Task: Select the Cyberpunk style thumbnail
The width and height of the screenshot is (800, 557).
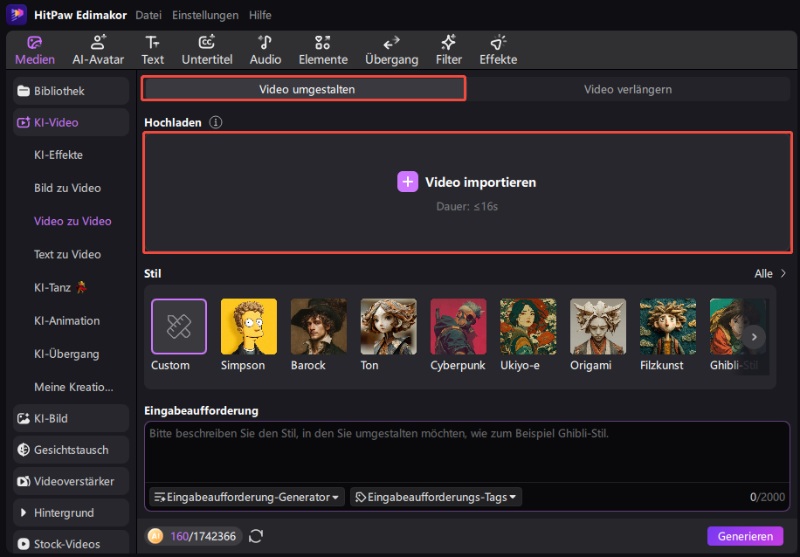Action: pos(458,327)
